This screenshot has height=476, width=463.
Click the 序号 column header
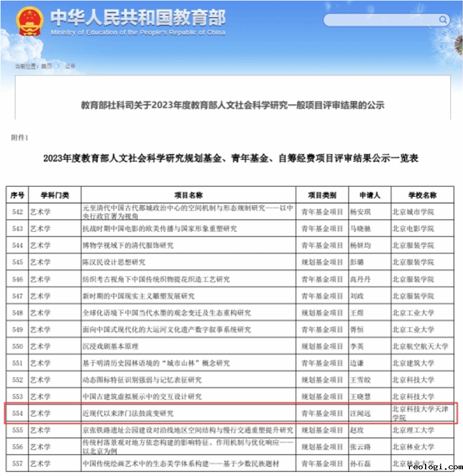pyautogui.click(x=17, y=195)
